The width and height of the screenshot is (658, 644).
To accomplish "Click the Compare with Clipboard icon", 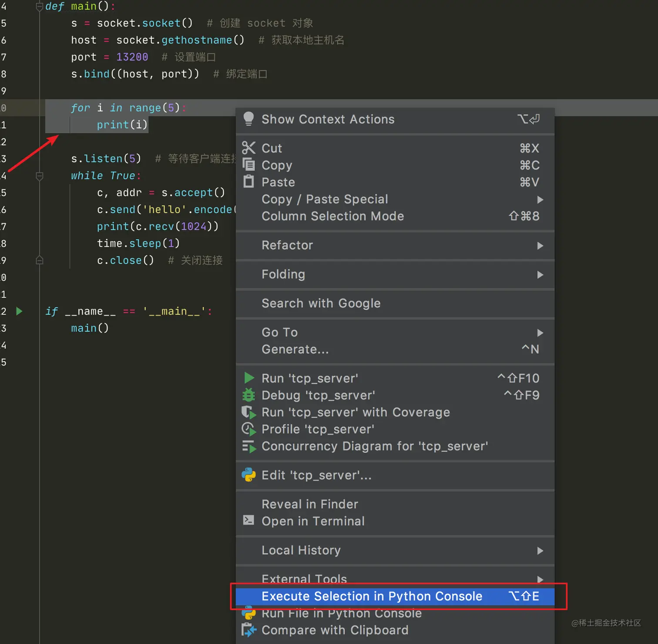I will 248,630.
